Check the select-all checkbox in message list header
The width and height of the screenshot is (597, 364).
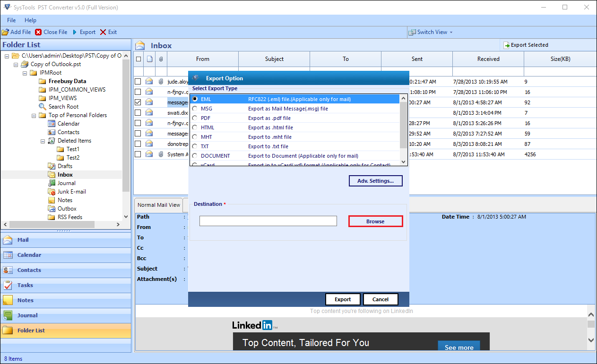[x=138, y=59]
